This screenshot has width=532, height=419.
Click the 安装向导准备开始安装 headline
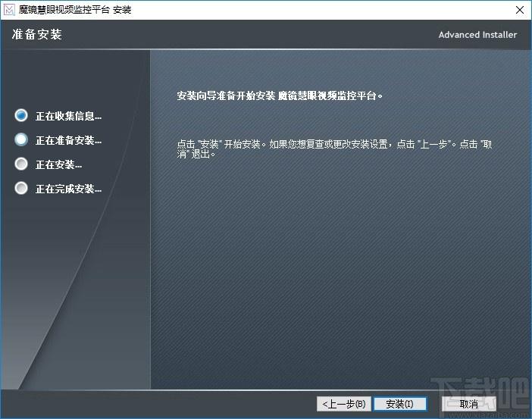pos(280,96)
